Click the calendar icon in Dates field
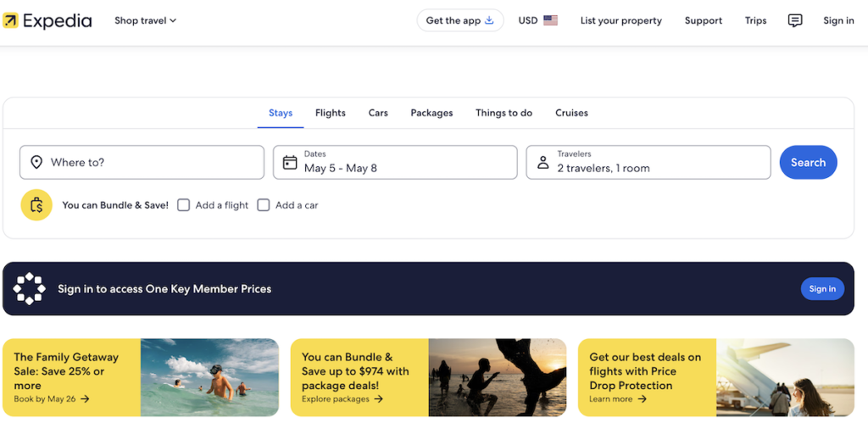Image resolution: width=868 pixels, height=423 pixels. tap(290, 162)
